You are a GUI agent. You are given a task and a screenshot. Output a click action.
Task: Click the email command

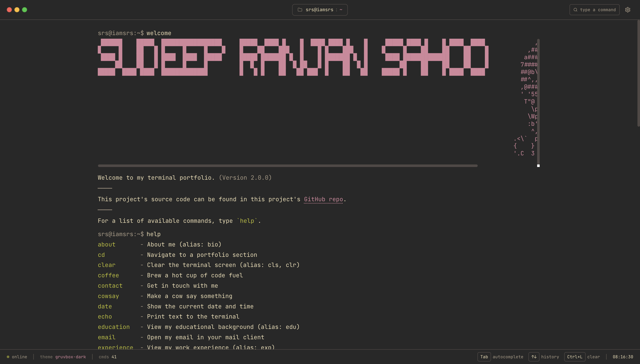pos(106,337)
